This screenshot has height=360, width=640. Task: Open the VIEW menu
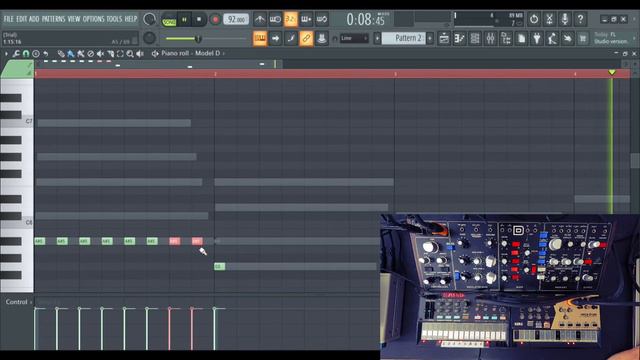[x=73, y=19]
